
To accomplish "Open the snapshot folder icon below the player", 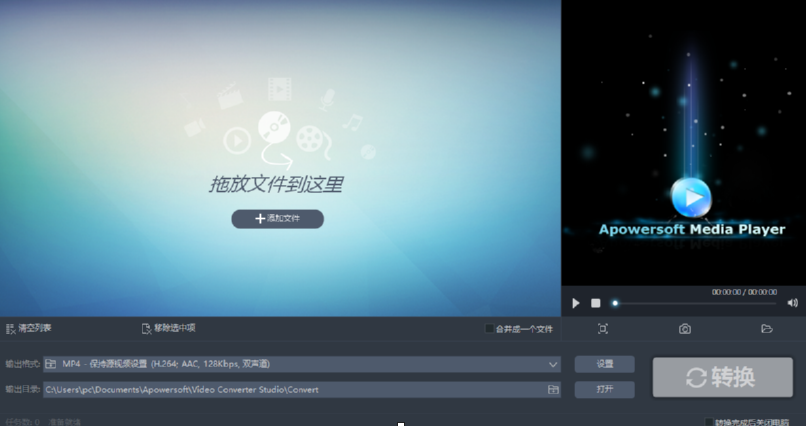I will (766, 329).
